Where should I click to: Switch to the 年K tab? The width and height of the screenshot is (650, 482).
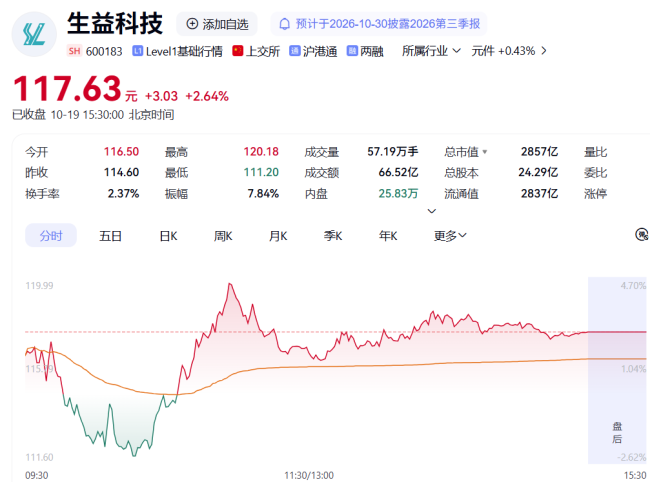[388, 236]
